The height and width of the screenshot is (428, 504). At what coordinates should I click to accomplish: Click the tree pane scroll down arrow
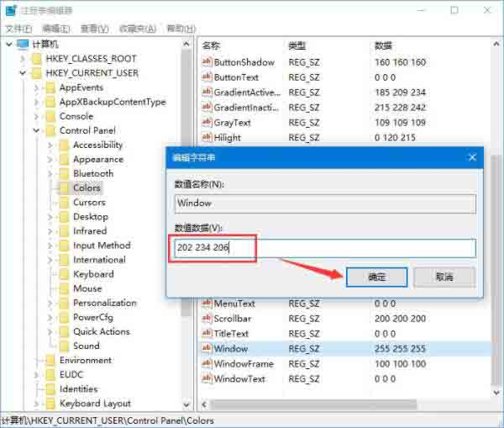coord(186,404)
